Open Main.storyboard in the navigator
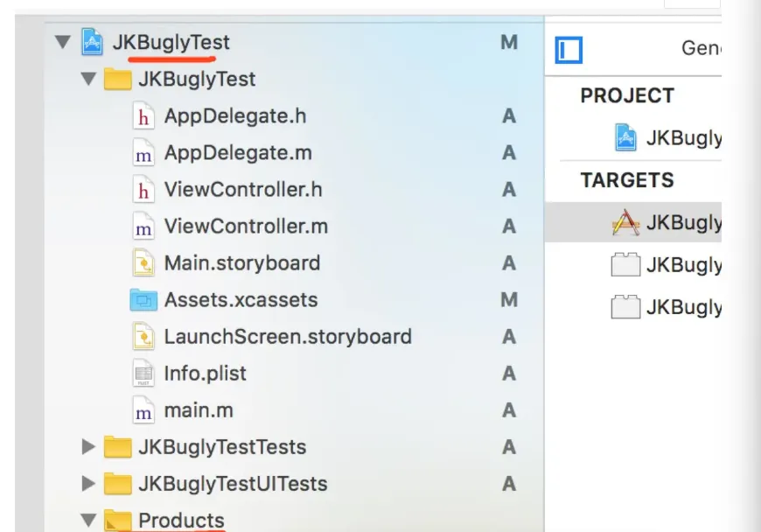This screenshot has height=532, width=761. tap(294, 263)
